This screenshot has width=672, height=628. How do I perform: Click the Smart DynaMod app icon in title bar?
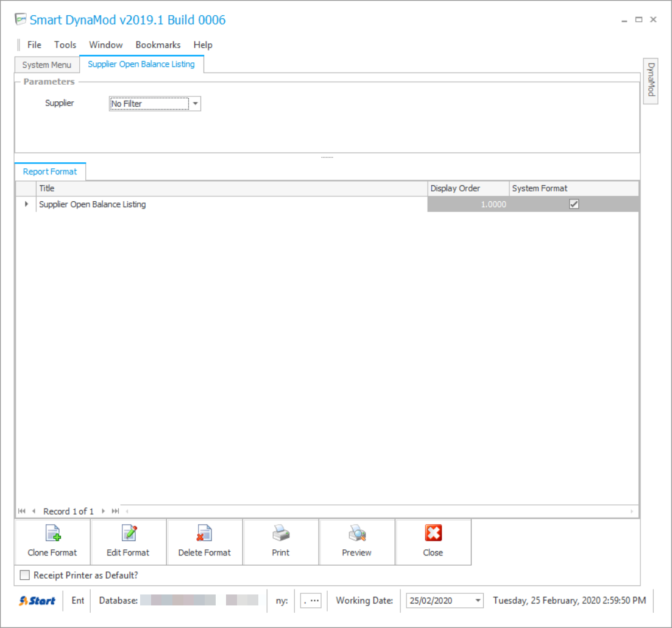[20, 20]
